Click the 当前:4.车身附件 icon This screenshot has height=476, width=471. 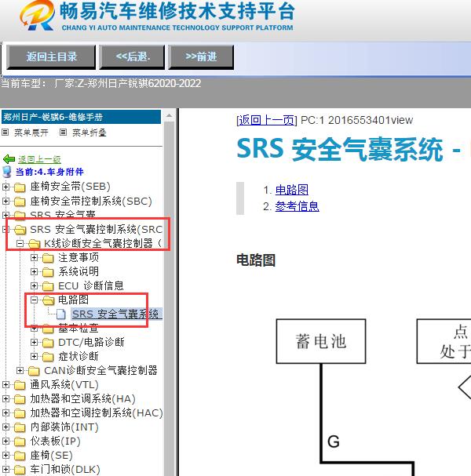(x=7, y=172)
